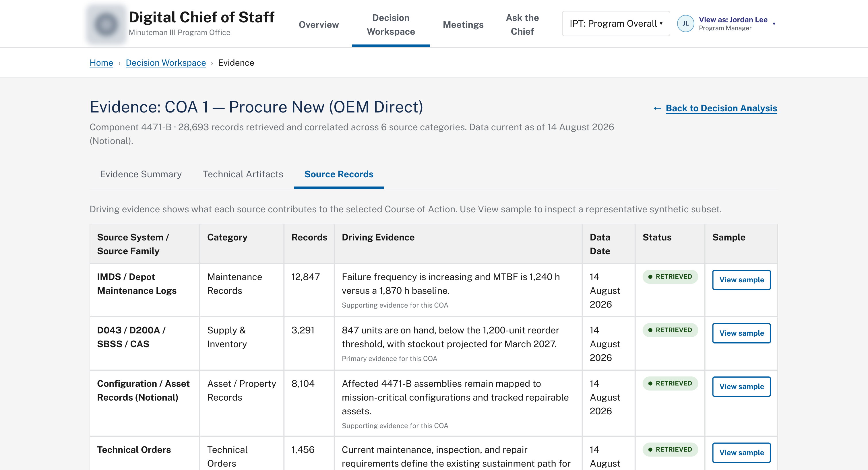The image size is (868, 470).
Task: View sample for Configuration / Asset Records
Action: coord(741,387)
